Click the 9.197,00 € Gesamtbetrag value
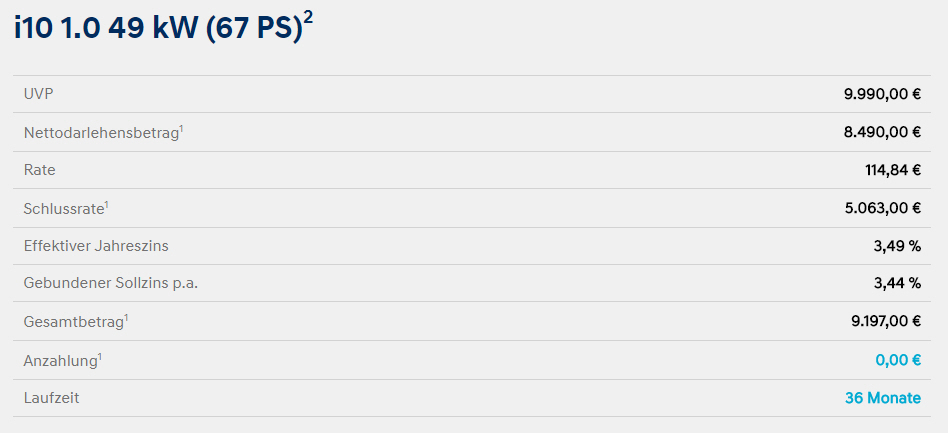The image size is (948, 433). tap(886, 322)
